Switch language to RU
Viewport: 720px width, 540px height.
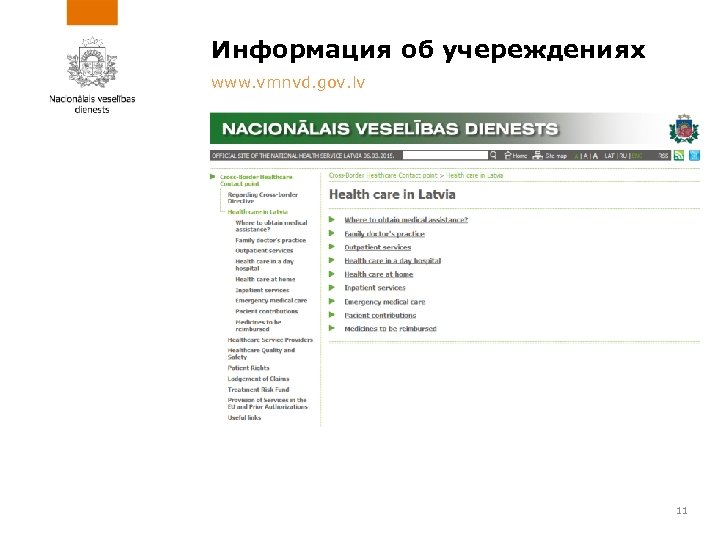coord(623,156)
